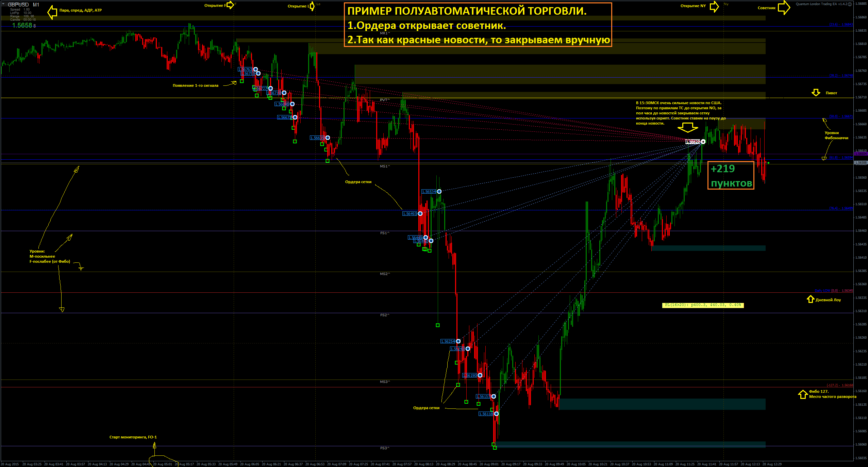Click the Fibonacci label (61.8) - 1.56594
Viewport: 868px width, 467px height.
[841, 158]
